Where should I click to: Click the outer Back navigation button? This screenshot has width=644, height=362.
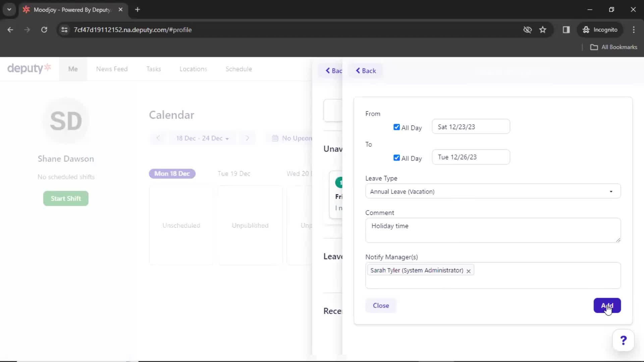coord(334,71)
